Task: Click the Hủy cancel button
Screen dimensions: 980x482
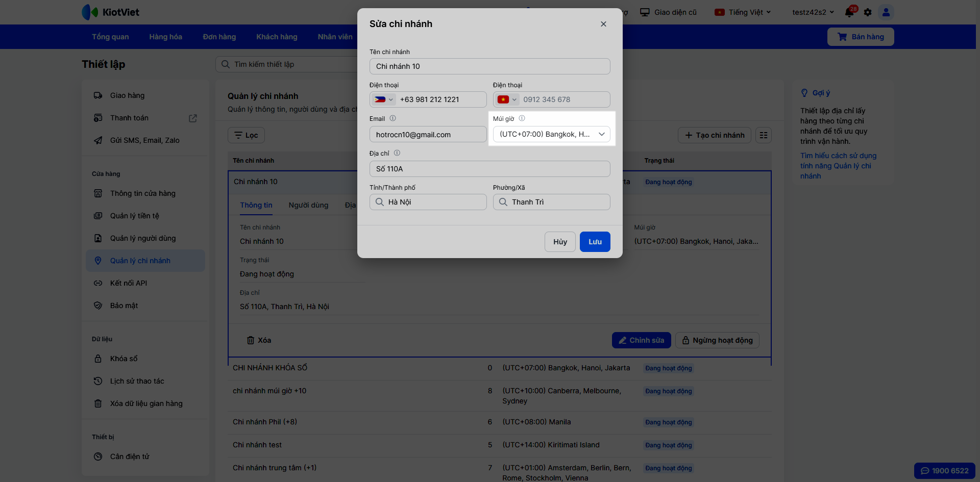Action: pos(560,242)
